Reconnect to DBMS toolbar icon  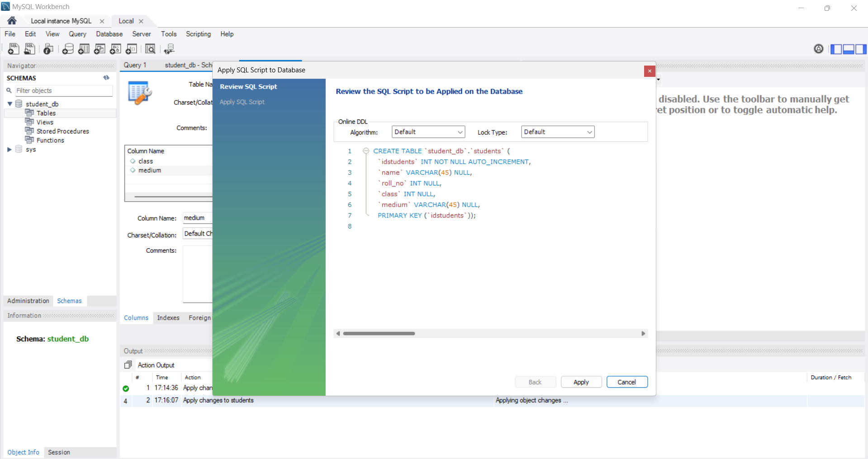point(170,49)
